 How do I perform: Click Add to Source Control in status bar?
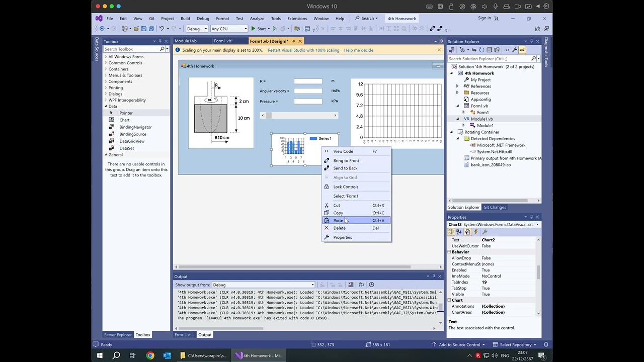click(x=459, y=344)
